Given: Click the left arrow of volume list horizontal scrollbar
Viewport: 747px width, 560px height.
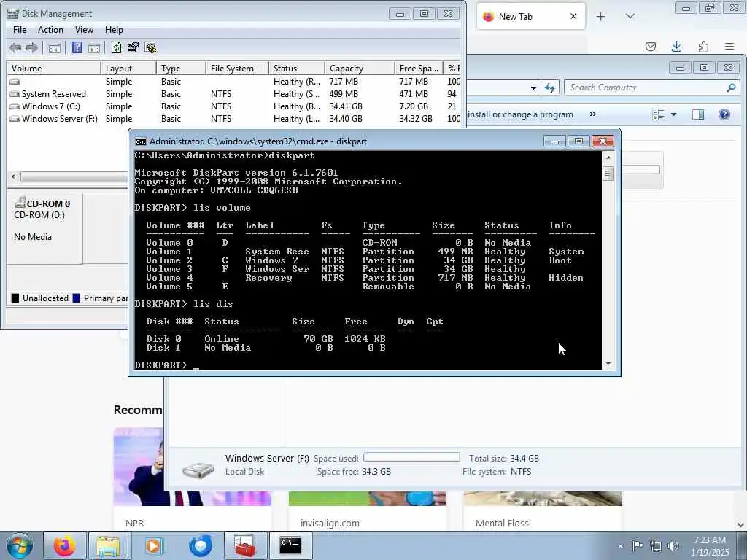Looking at the screenshot, I should pos(13,176).
